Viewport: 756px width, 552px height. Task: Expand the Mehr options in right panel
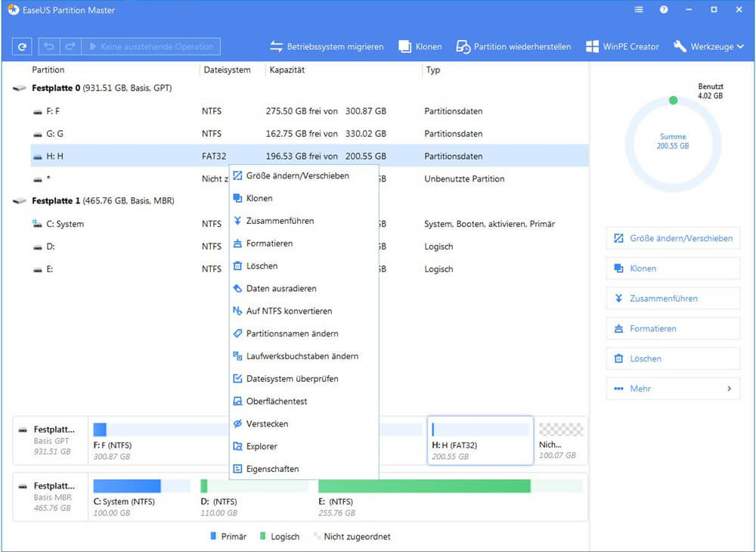coord(673,389)
